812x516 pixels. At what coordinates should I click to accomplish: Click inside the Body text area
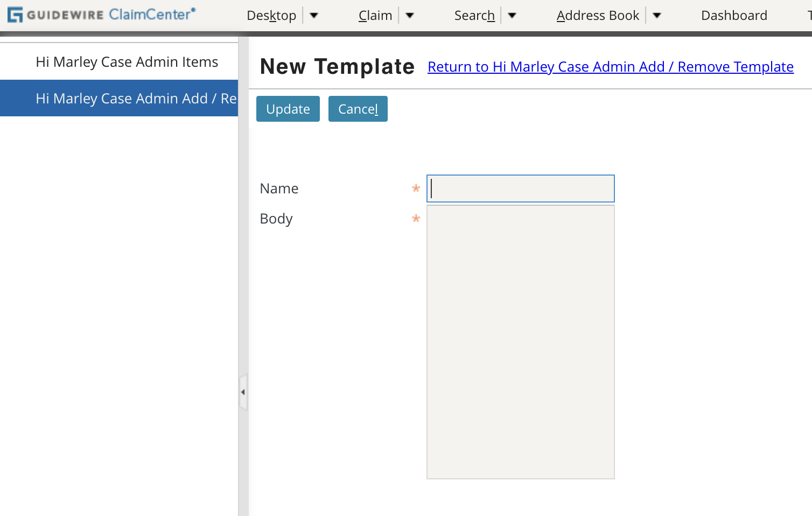point(520,339)
